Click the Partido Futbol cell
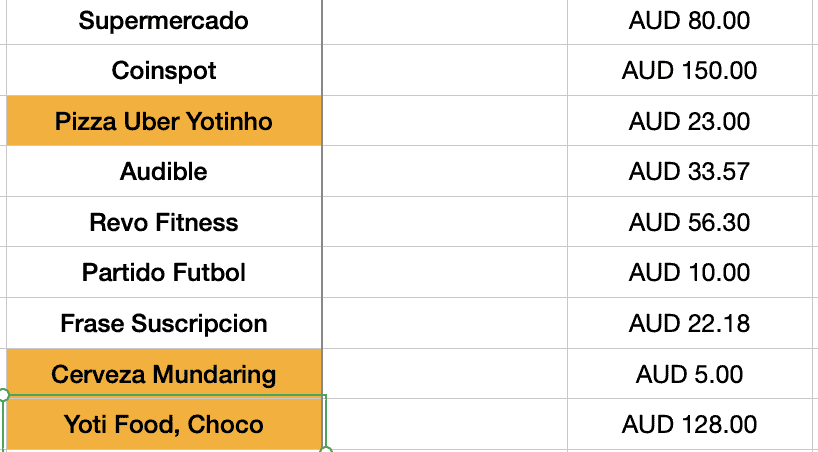 (x=164, y=272)
